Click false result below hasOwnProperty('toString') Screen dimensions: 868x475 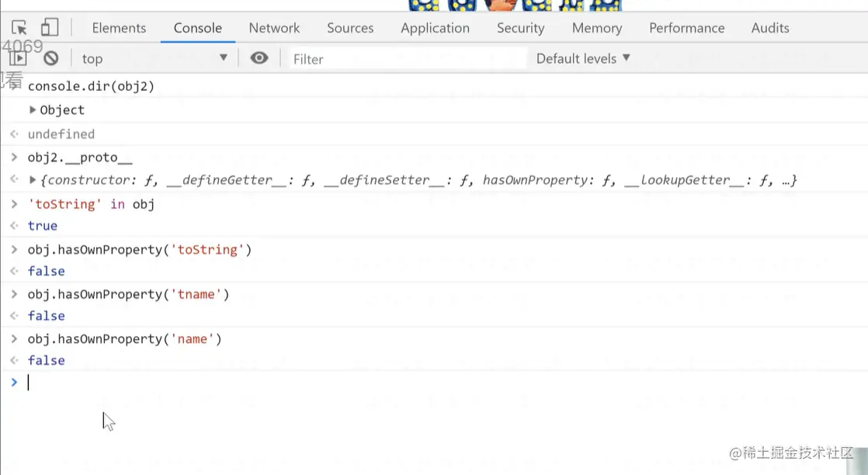[x=47, y=272]
